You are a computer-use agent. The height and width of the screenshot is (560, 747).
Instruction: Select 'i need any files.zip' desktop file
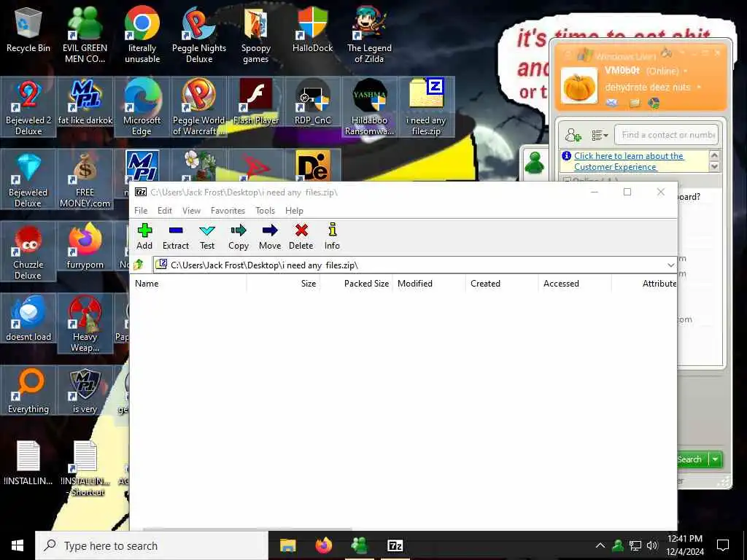click(x=426, y=107)
